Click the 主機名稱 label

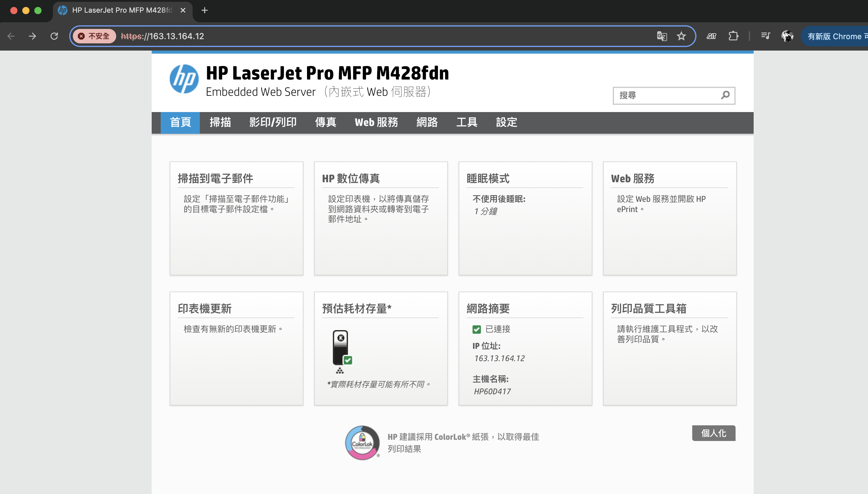490,379
